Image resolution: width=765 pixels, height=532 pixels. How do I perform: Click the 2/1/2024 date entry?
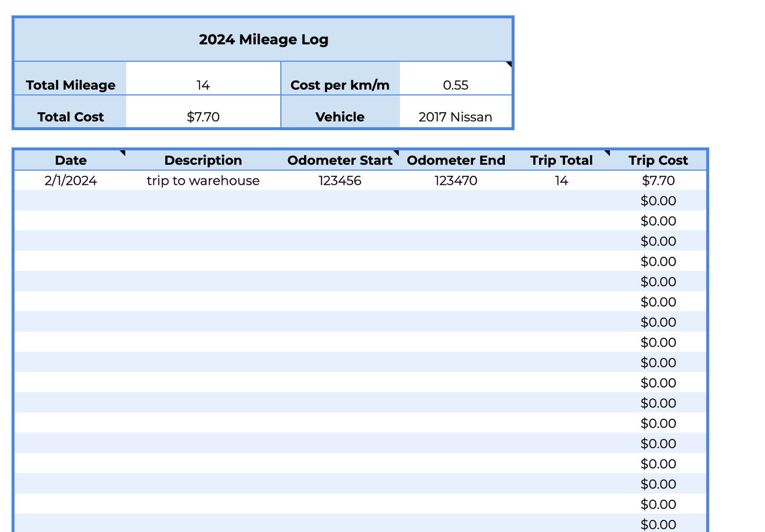[70, 181]
